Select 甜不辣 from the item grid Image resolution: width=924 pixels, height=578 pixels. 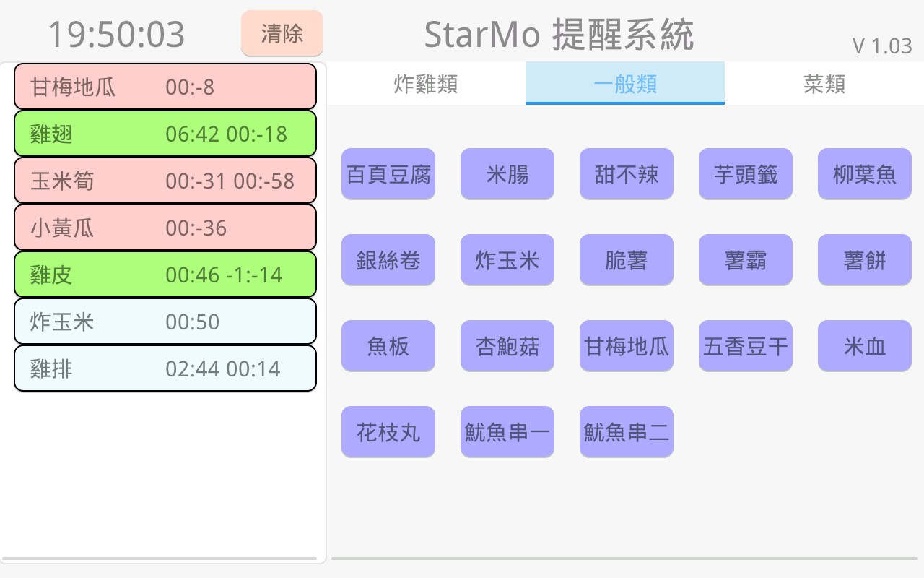pos(627,173)
